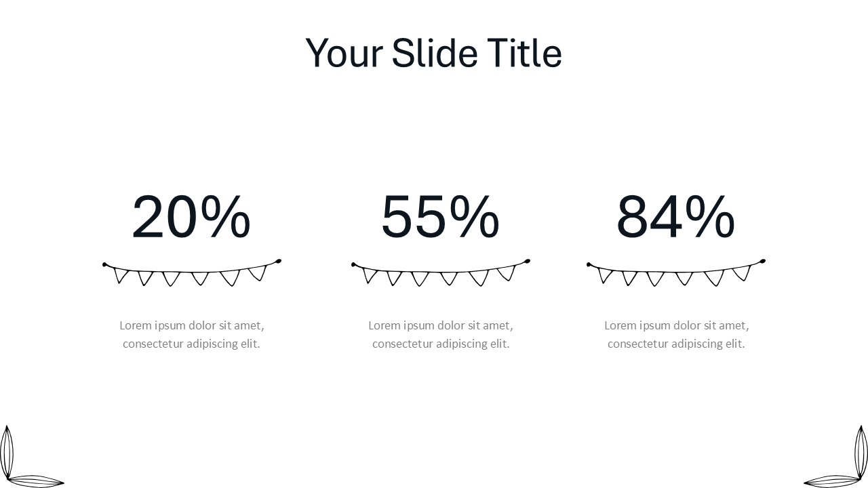Select the 55% statistic text
Image resolution: width=868 pixels, height=488 pixels.
(x=440, y=218)
